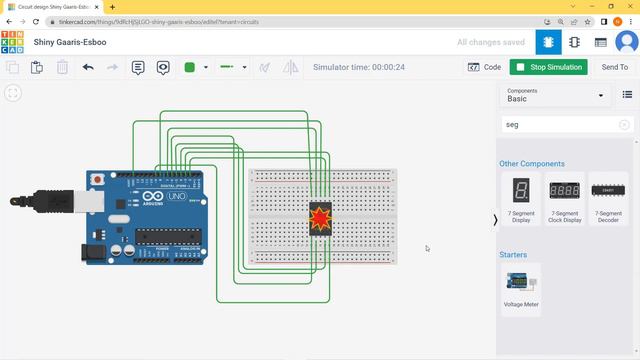
Task: Open component list table view
Action: click(x=600, y=42)
